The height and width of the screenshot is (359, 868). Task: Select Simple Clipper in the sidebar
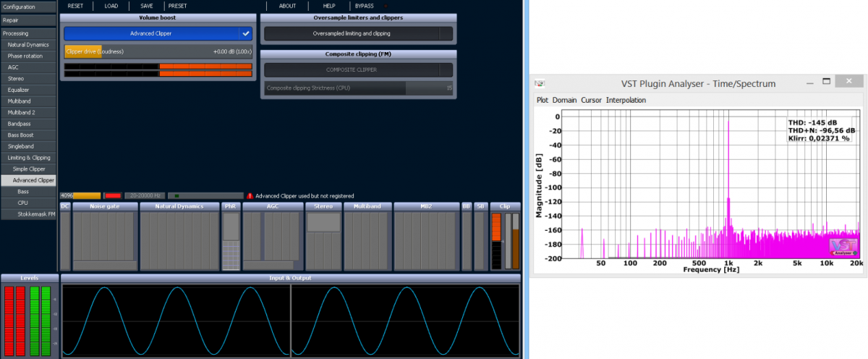click(x=27, y=169)
